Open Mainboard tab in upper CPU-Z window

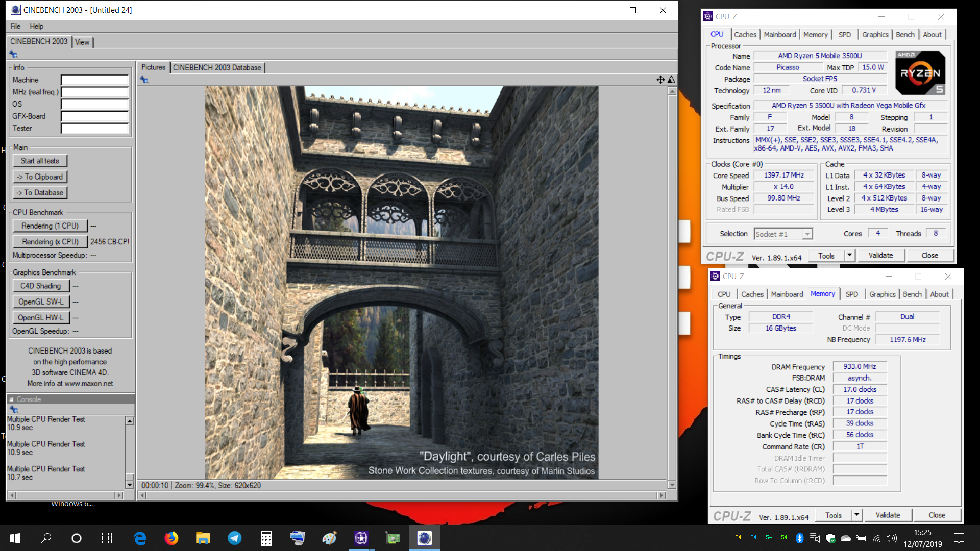(x=779, y=35)
